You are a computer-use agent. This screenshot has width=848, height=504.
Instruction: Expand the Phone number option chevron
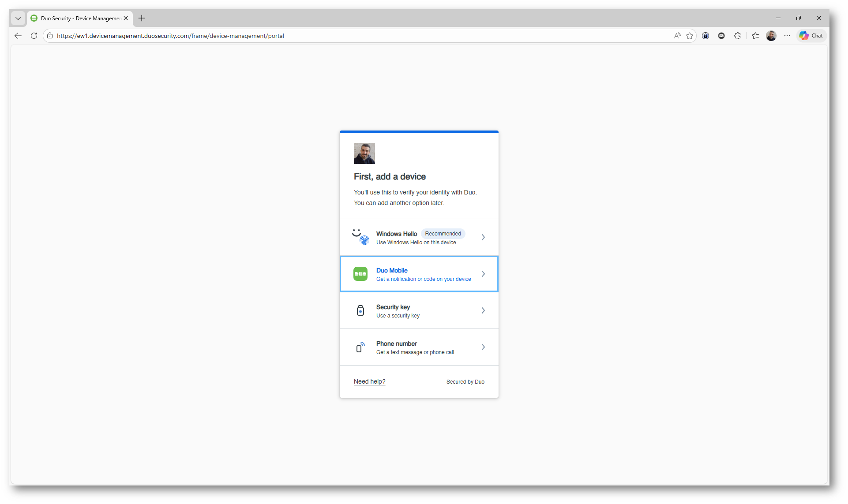(483, 347)
